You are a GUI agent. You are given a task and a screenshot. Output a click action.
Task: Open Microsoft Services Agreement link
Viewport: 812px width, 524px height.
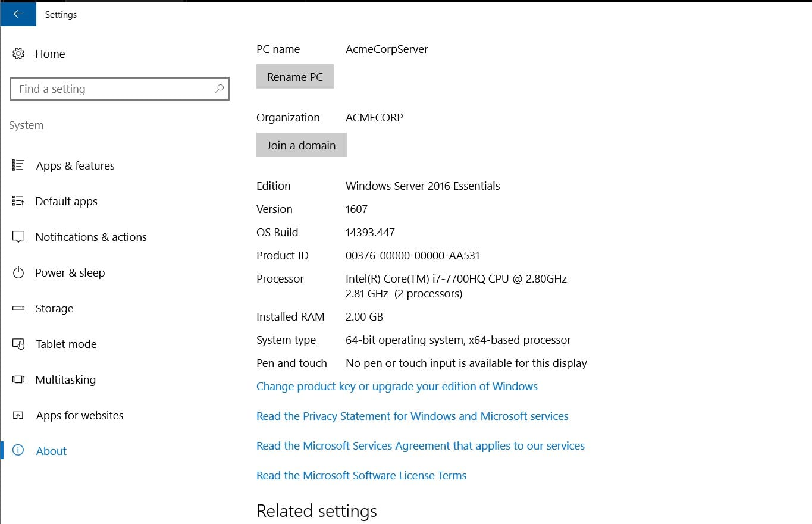[421, 446]
